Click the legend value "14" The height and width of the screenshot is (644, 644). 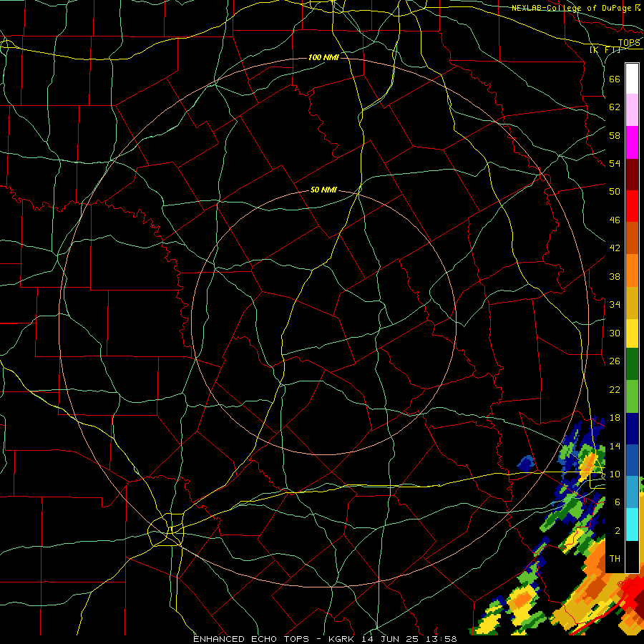tap(615, 446)
